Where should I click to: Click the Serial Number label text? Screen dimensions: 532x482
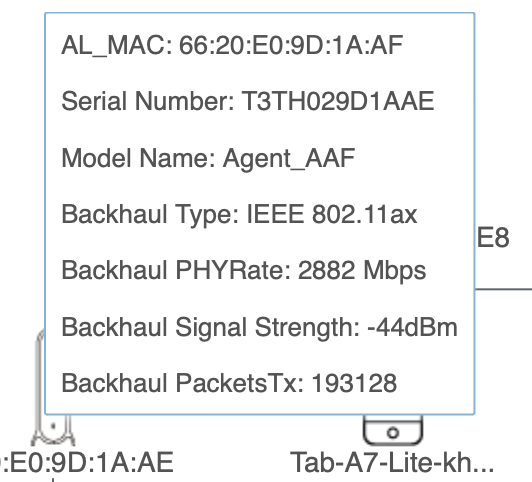(x=148, y=101)
